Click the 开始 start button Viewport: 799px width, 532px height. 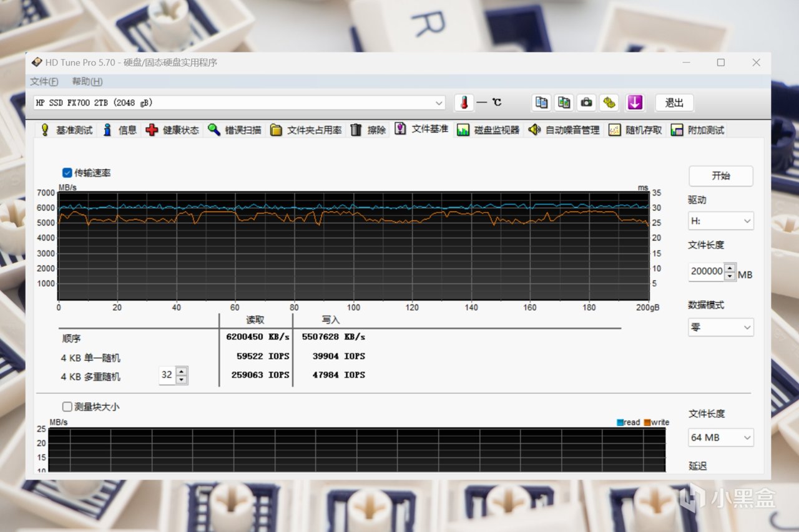click(x=721, y=176)
